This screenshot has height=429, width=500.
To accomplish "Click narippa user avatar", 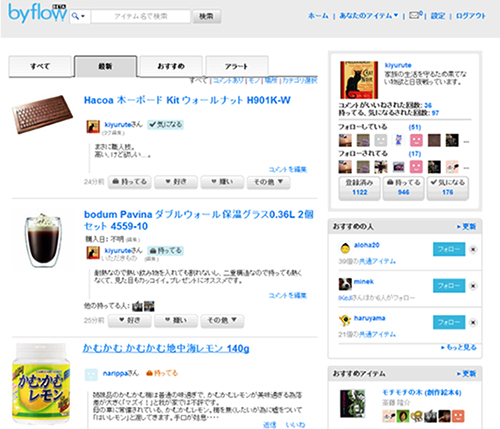I will 91,375.
